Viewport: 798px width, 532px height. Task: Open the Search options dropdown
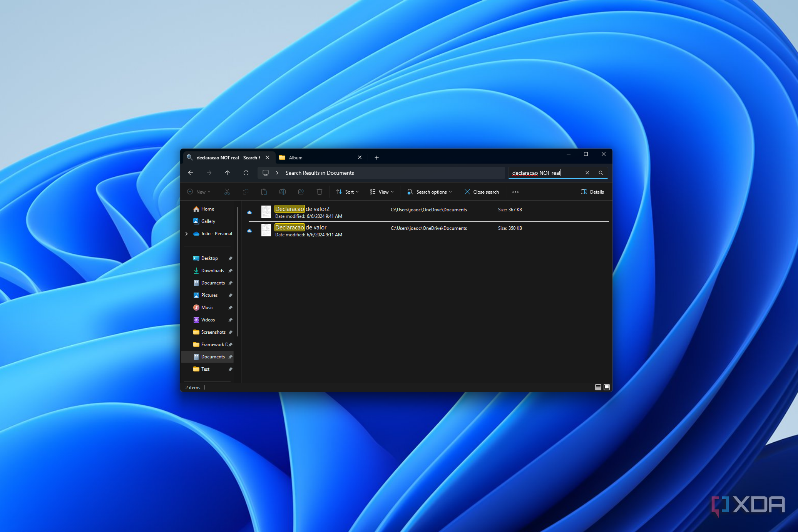(x=429, y=192)
